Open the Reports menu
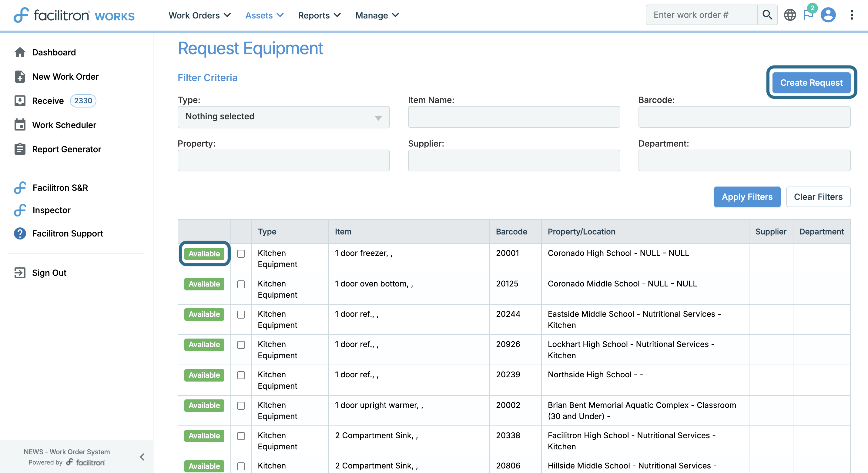Screen dimensions: 868x473 tap(319, 15)
